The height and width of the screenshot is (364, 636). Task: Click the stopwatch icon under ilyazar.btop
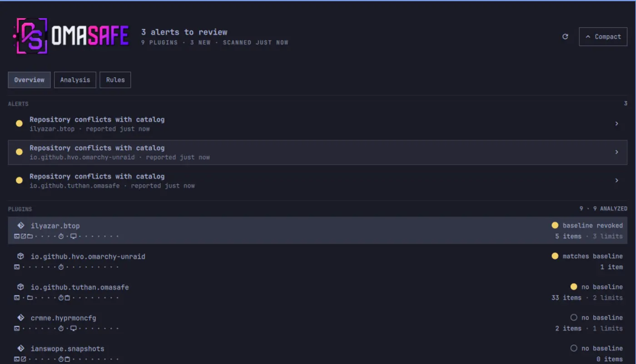pos(61,236)
